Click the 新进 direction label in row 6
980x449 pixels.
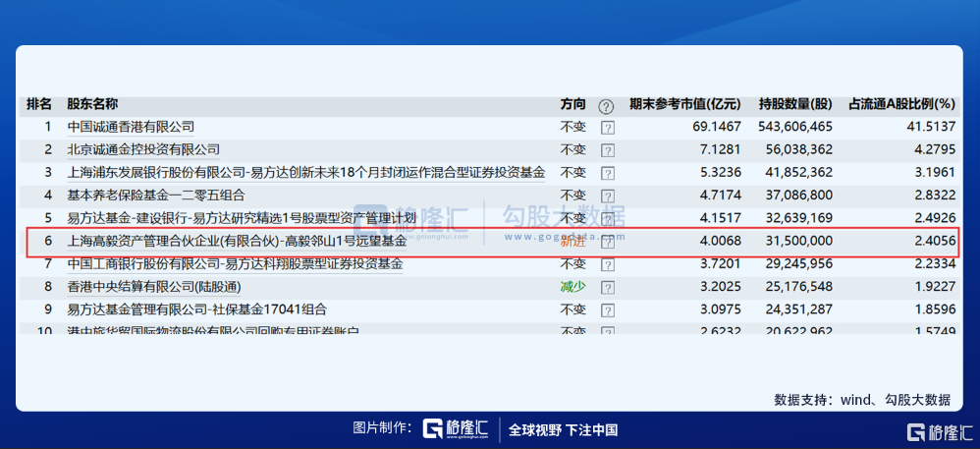click(x=573, y=242)
